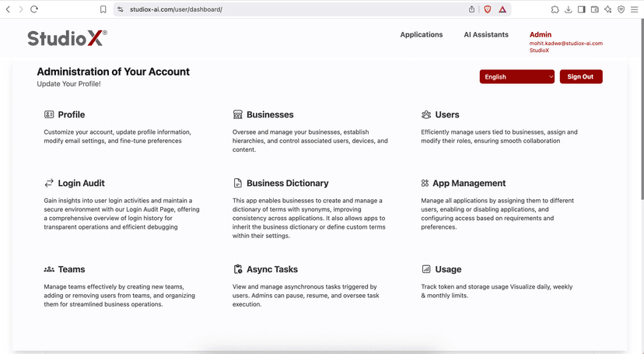Open the Login Audit link
Screen dimensions: 644x354
pos(81,183)
